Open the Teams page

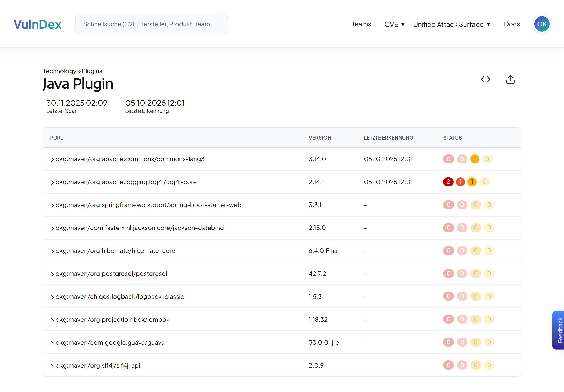(x=361, y=24)
